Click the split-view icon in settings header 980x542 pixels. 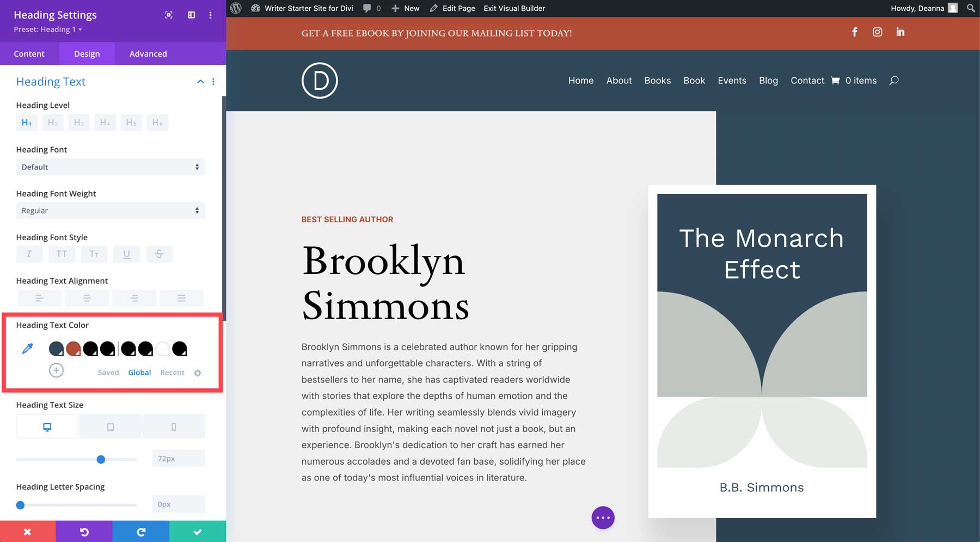[x=191, y=15]
